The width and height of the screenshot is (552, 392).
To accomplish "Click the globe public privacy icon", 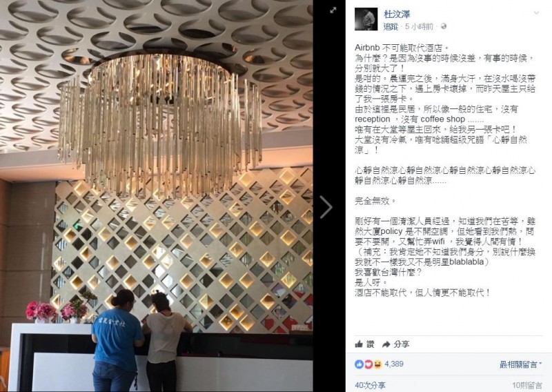I will click(444, 26).
